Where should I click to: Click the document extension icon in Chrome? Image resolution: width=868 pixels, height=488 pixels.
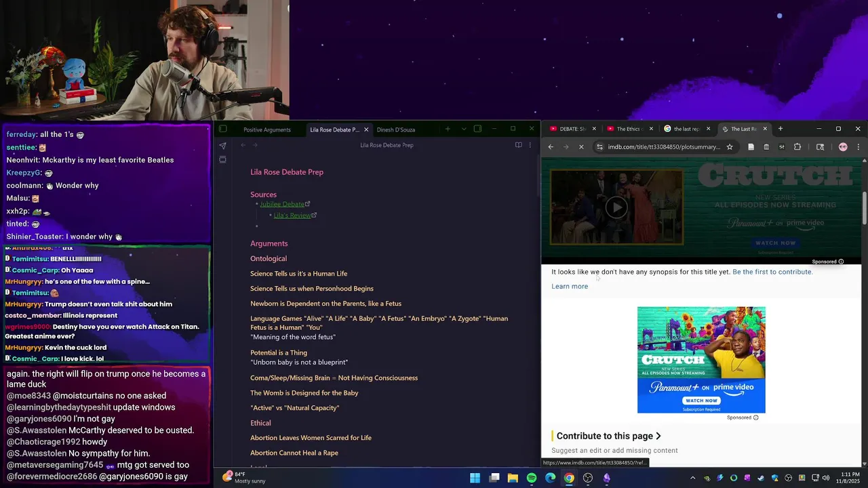click(751, 147)
